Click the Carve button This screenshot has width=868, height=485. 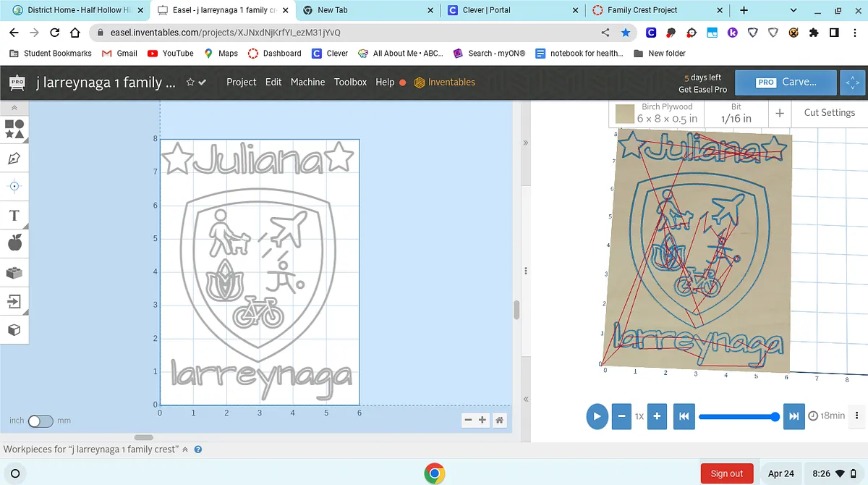click(x=786, y=83)
